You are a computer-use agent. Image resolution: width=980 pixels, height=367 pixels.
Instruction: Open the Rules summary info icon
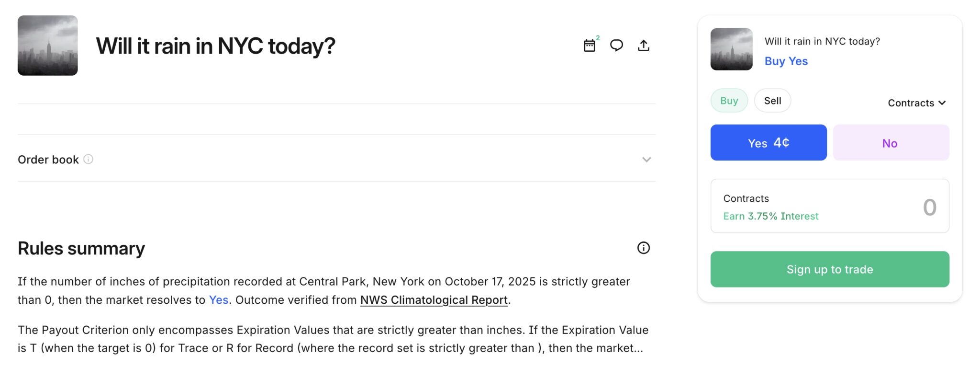(x=644, y=248)
